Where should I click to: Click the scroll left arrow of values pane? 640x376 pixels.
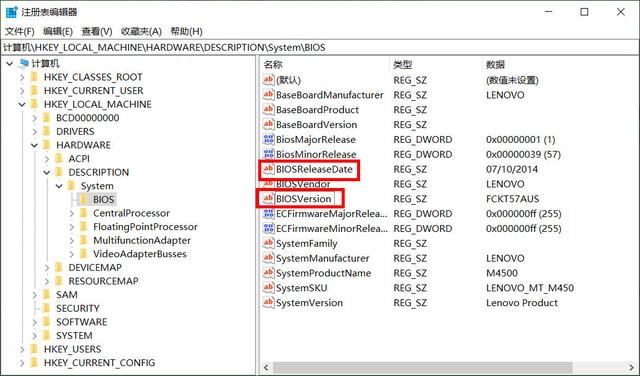coord(267,367)
